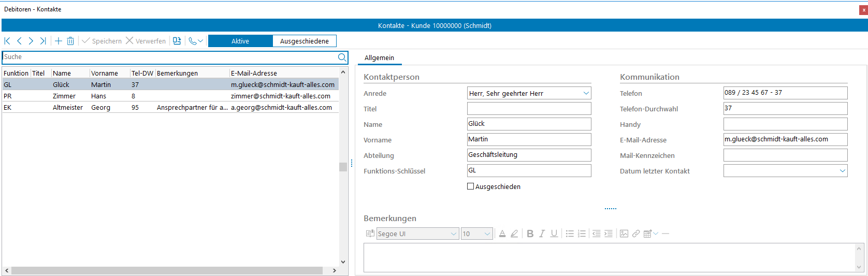Viewport: 868px width, 276px height.
Task: Go to the next contact record
Action: pyautogui.click(x=31, y=41)
